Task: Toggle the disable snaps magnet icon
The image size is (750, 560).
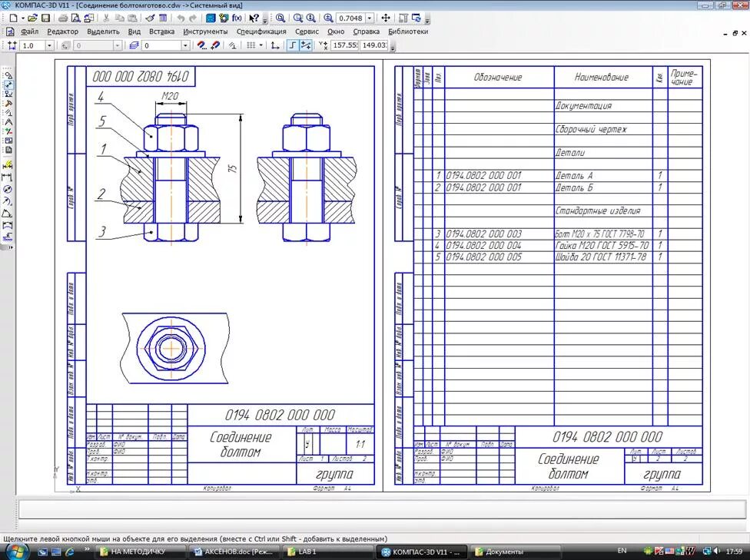Action: (x=215, y=45)
